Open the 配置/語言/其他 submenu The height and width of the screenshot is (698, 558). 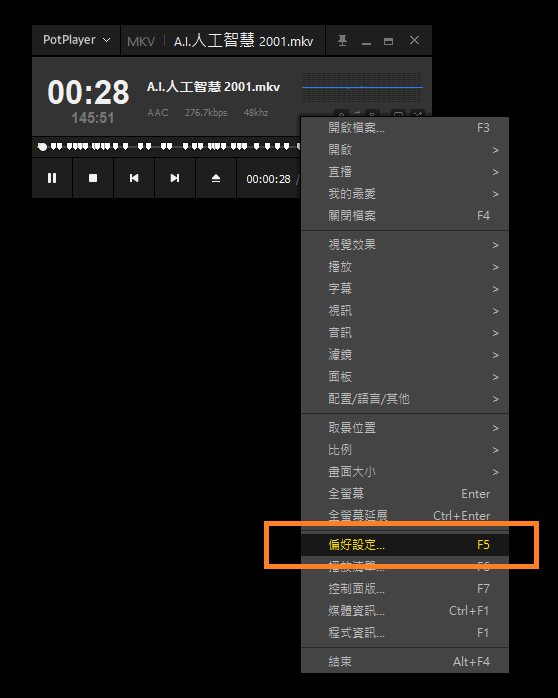(x=405, y=399)
